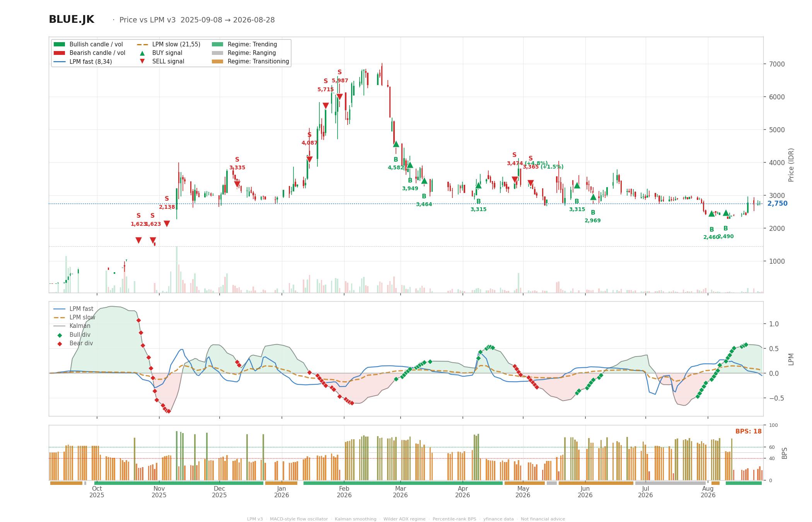The width and height of the screenshot is (812, 522).
Task: Click the Dec 2025 date axis label
Action: (x=219, y=492)
